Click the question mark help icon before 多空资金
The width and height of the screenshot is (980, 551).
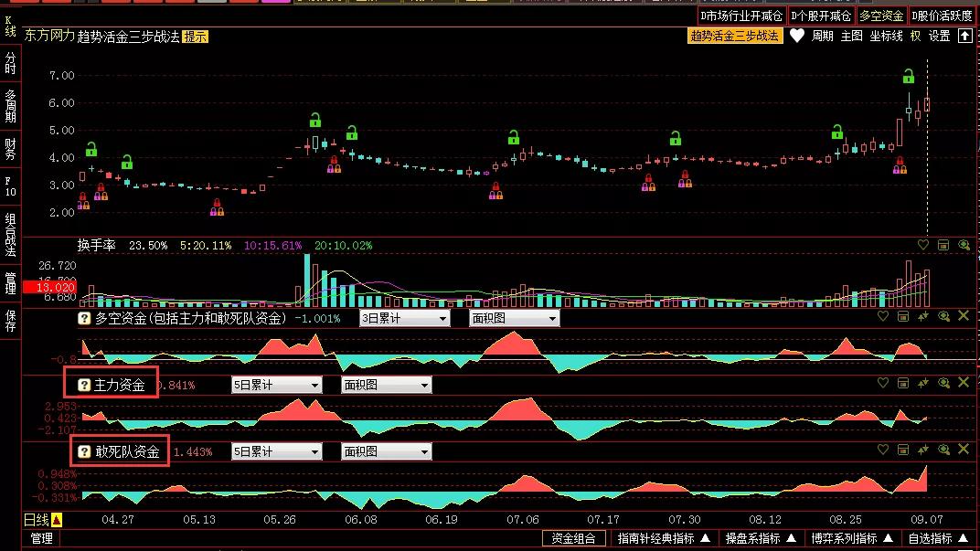tap(84, 318)
